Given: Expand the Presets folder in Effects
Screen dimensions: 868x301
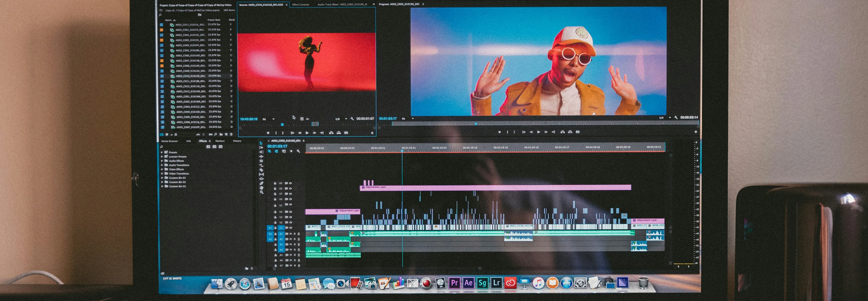Looking at the screenshot, I should [x=162, y=153].
